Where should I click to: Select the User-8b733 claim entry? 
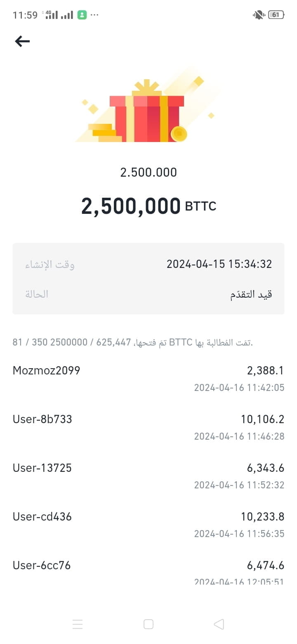pos(148,427)
